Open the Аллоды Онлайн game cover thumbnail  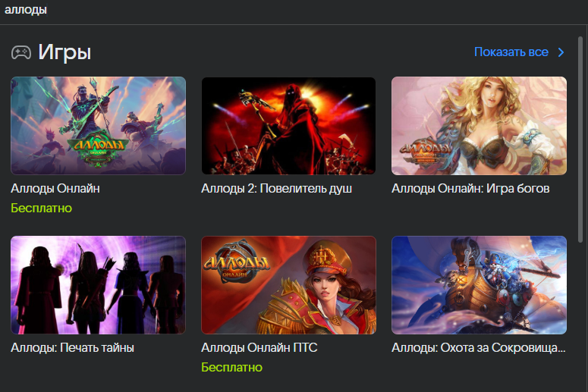coord(98,126)
